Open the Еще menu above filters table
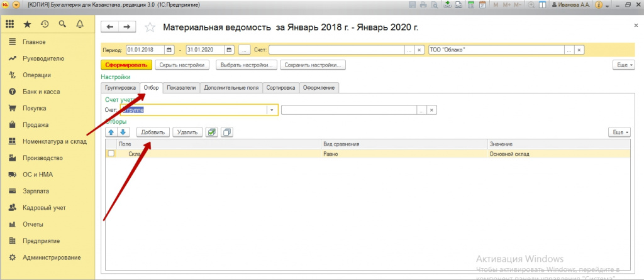Viewport: 644px width, 280px height. (x=619, y=132)
